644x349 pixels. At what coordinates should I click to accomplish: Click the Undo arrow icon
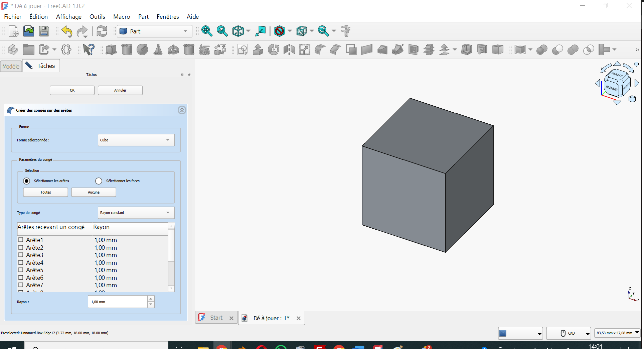[67, 31]
